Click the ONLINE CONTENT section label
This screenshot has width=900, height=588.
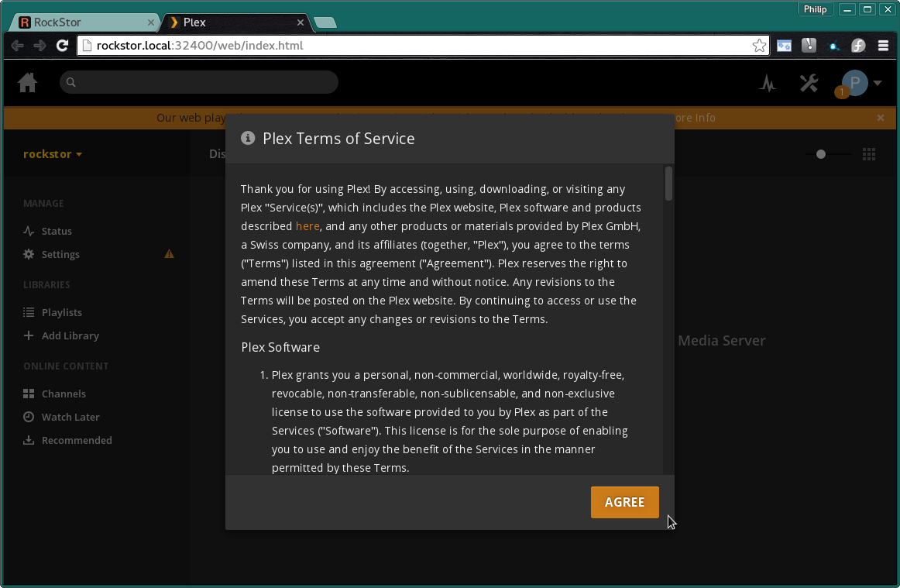tap(66, 366)
